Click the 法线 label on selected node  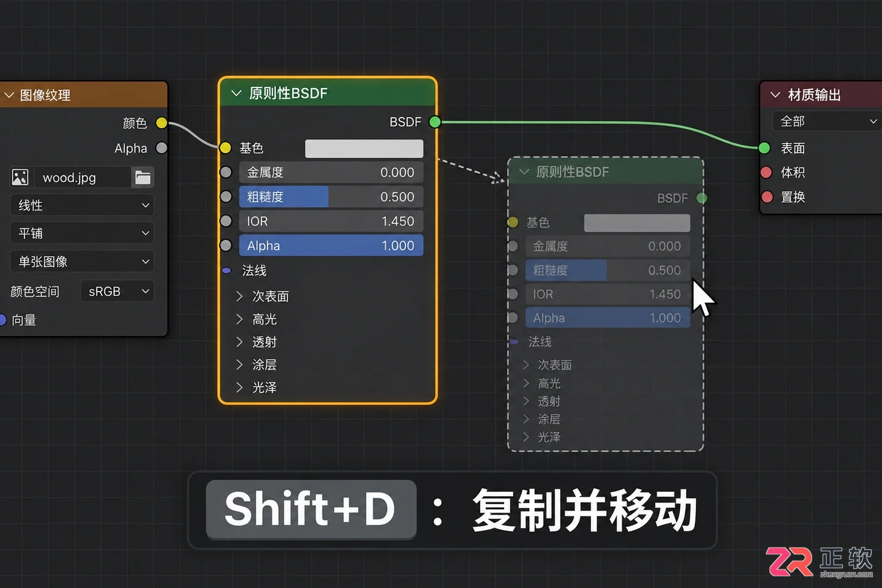[x=254, y=270]
